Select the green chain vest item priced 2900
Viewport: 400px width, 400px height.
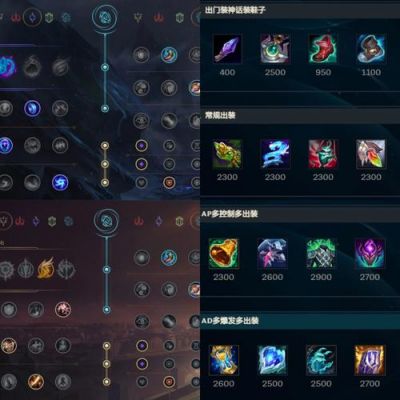321,254
